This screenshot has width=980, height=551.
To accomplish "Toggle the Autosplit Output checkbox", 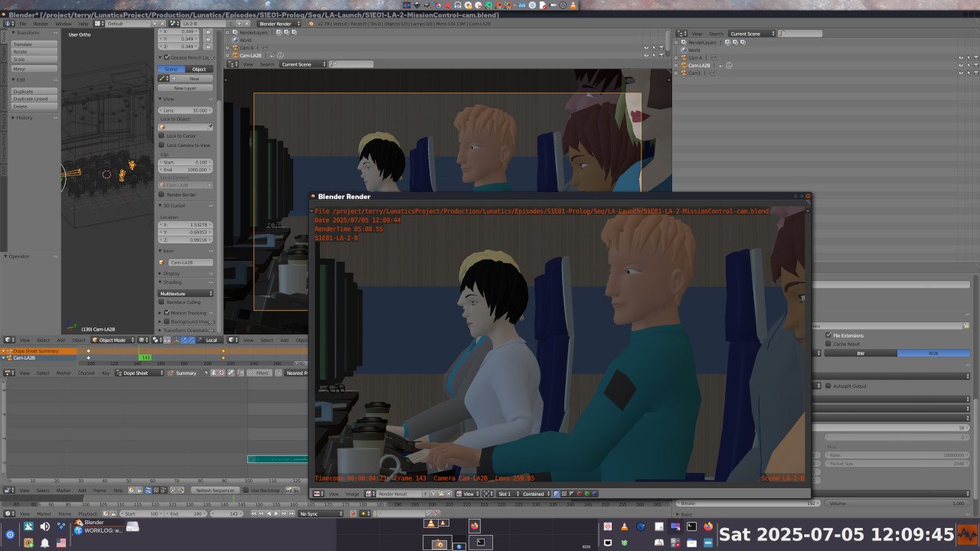I will [x=828, y=386].
